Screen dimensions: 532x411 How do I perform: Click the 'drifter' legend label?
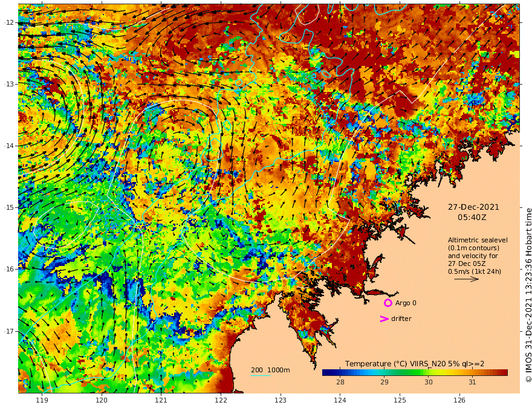(401, 319)
